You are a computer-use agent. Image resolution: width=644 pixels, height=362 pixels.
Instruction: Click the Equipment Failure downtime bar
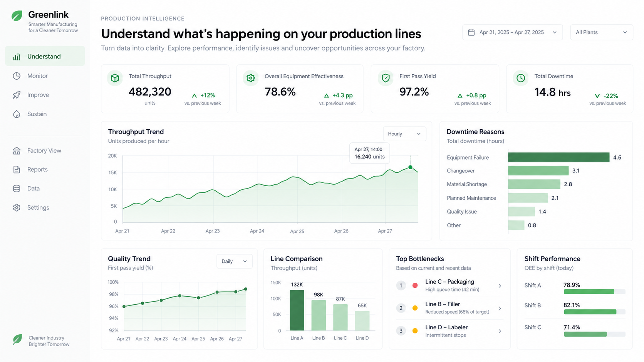pyautogui.click(x=558, y=157)
